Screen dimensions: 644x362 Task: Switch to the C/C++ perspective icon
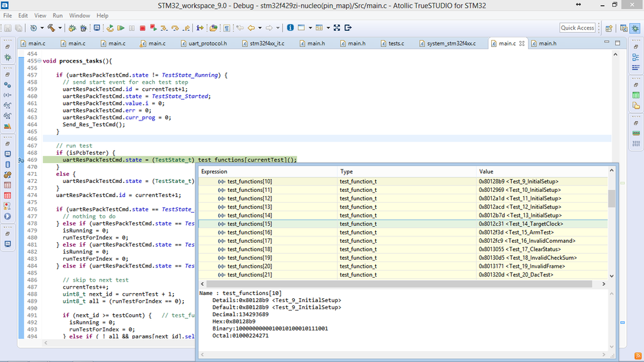coord(623,28)
